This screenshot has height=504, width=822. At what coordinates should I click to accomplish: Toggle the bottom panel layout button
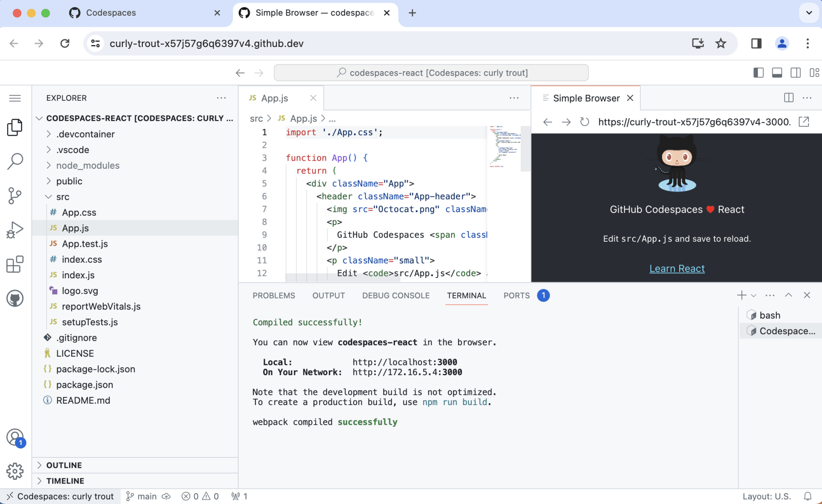coord(777,73)
